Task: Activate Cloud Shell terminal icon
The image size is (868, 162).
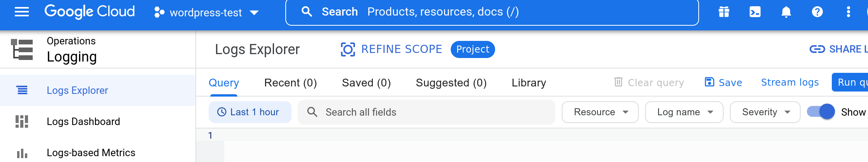Action: [x=755, y=12]
